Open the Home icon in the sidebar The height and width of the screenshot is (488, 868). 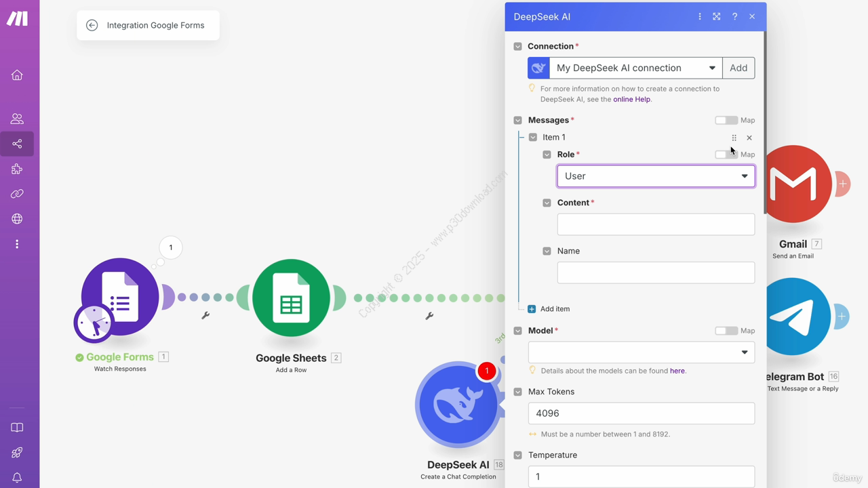point(17,75)
